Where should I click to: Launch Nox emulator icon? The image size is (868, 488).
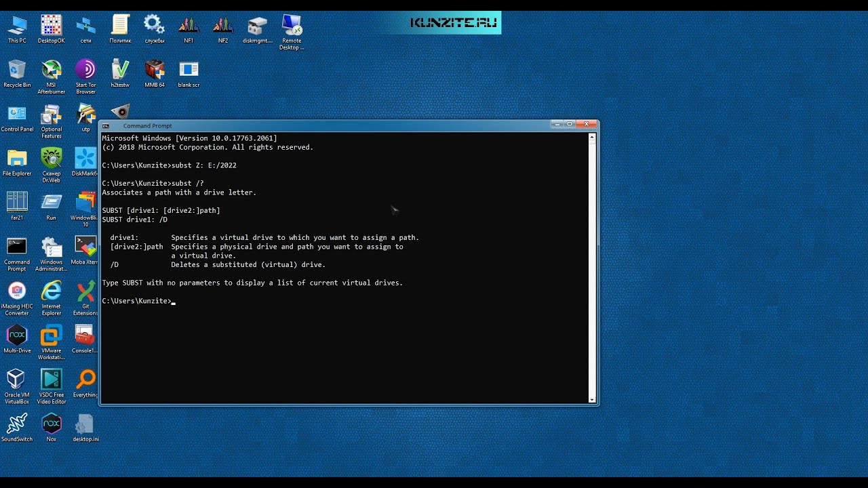[52, 428]
